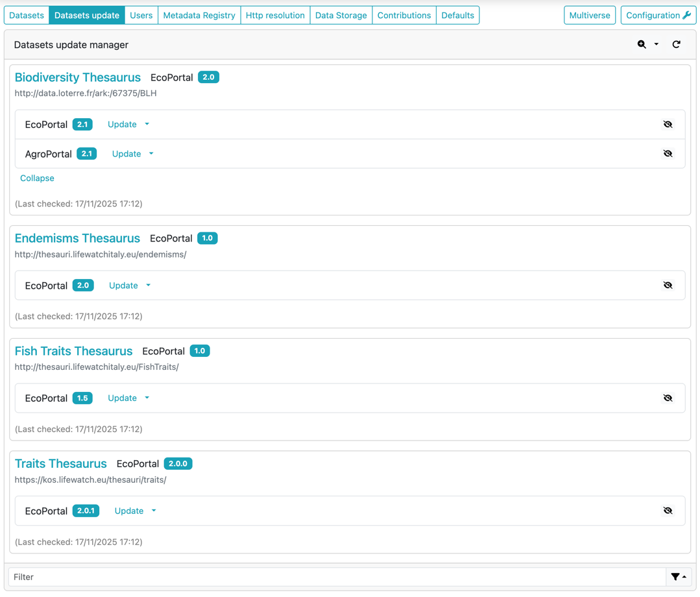Click the search magnifier icon in the header
700x597 pixels.
click(642, 45)
